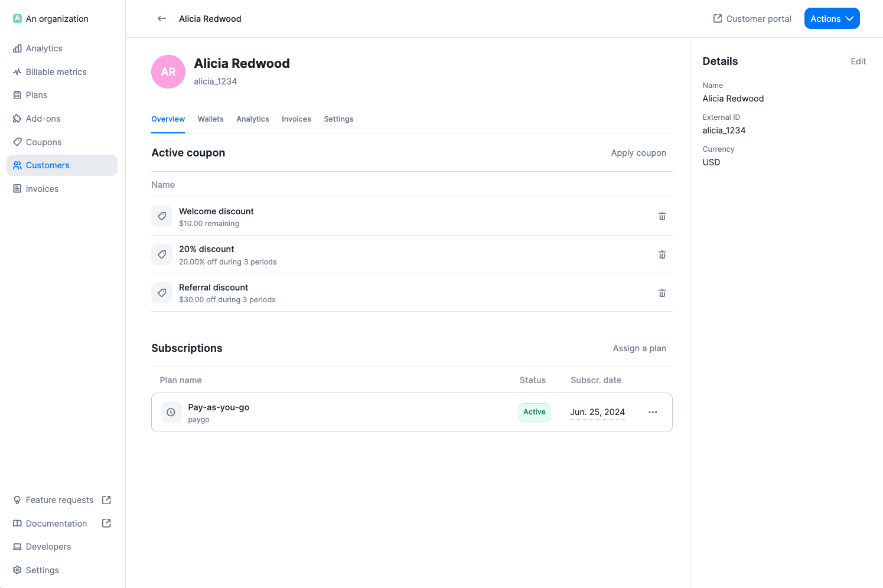Open Plans in the sidebar
Viewport: 883px width, 588px height.
tap(62, 95)
